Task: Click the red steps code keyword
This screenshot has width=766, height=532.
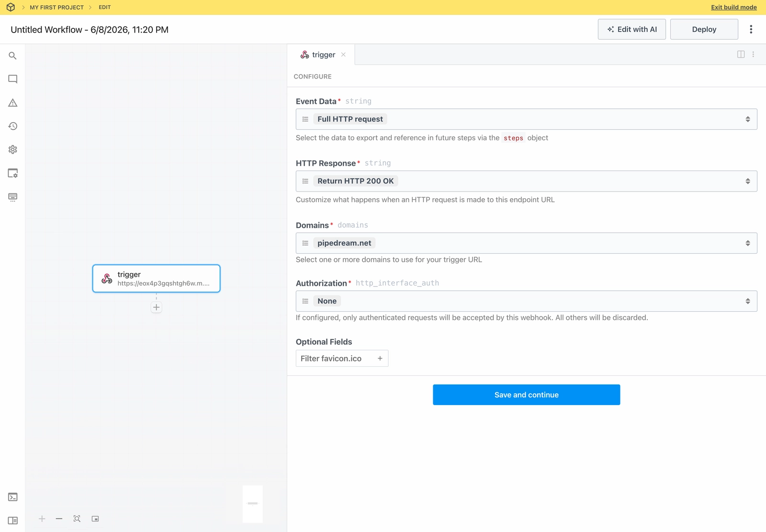Action: [x=513, y=138]
